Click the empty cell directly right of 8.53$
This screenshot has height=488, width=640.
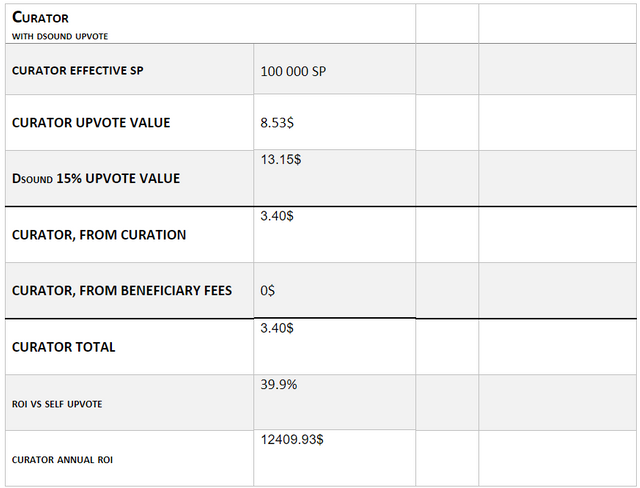[x=446, y=123]
